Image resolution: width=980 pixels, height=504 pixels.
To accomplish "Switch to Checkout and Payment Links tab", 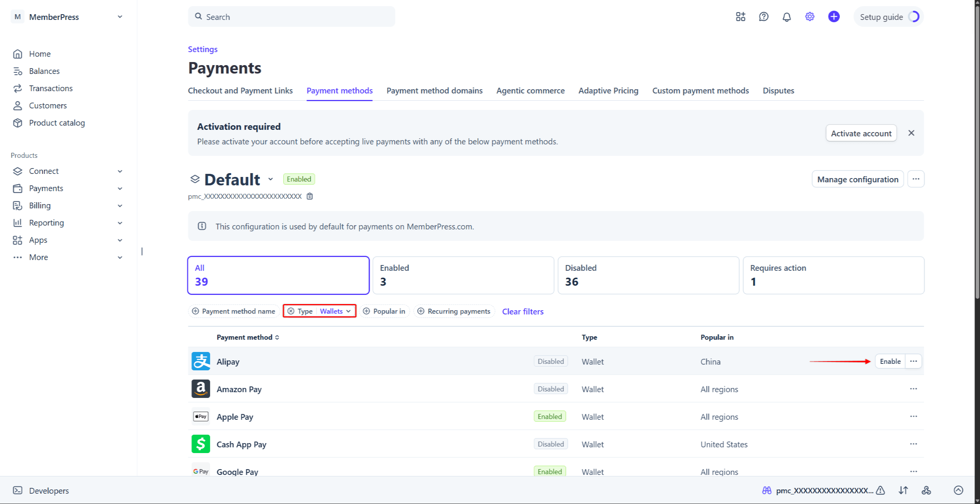I will coord(240,91).
